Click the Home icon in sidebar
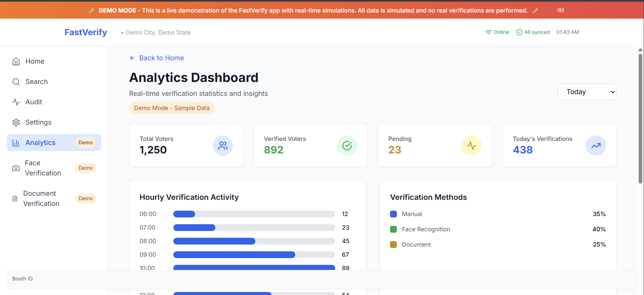 pos(16,61)
